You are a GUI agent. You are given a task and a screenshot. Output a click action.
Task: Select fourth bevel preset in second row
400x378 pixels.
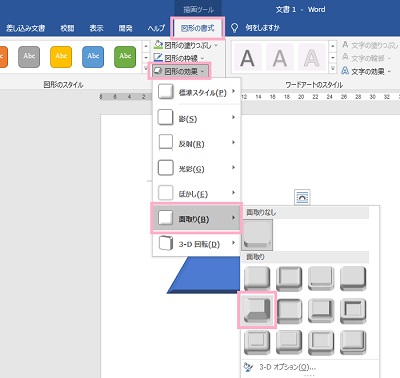353,311
